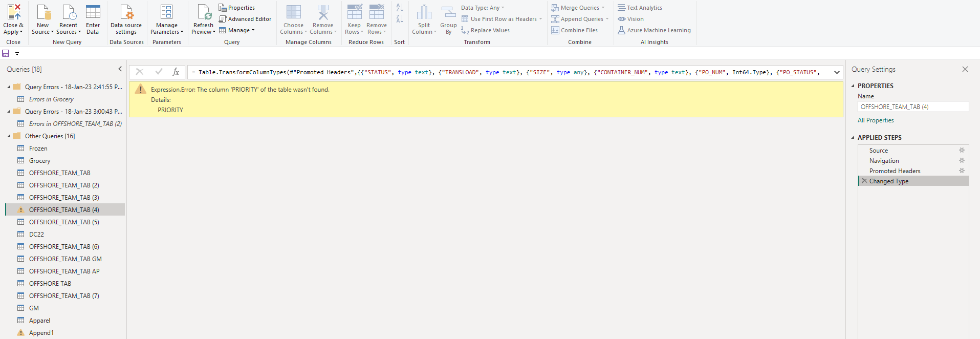Open Manage Parameters
980x339 pixels.
pyautogui.click(x=167, y=19)
